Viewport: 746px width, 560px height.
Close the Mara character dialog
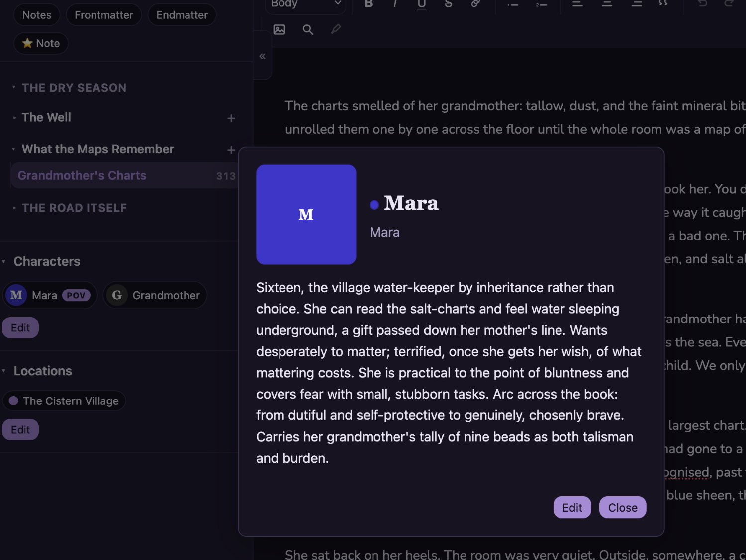623,507
